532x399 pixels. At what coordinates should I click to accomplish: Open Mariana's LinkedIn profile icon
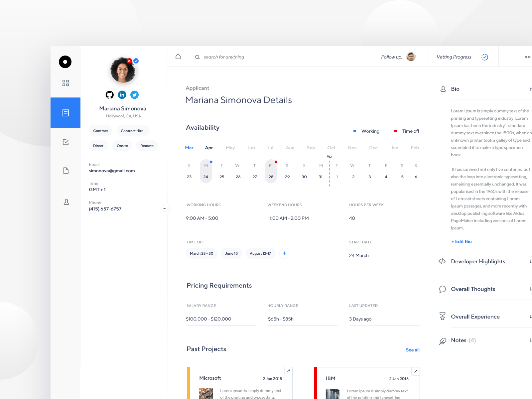[122, 95]
